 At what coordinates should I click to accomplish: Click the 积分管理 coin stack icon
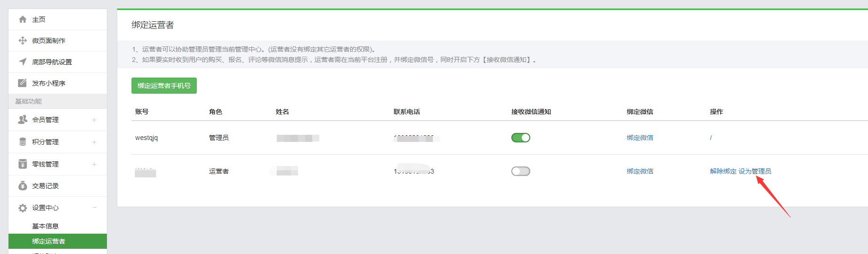(x=22, y=142)
